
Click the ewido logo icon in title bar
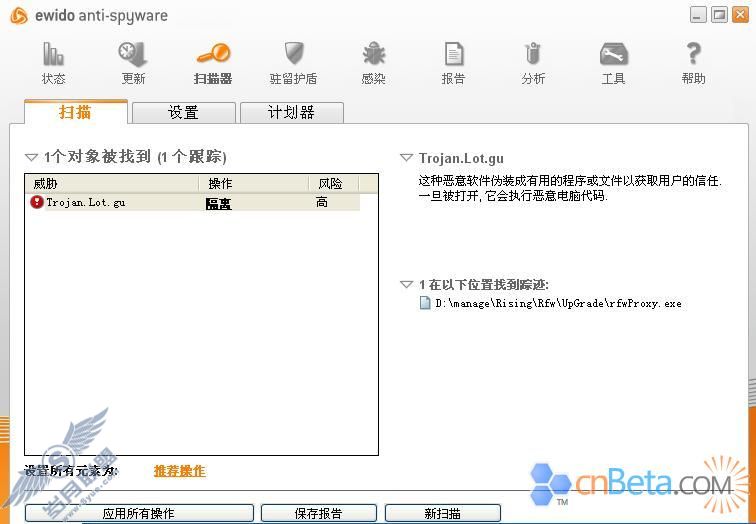point(19,15)
